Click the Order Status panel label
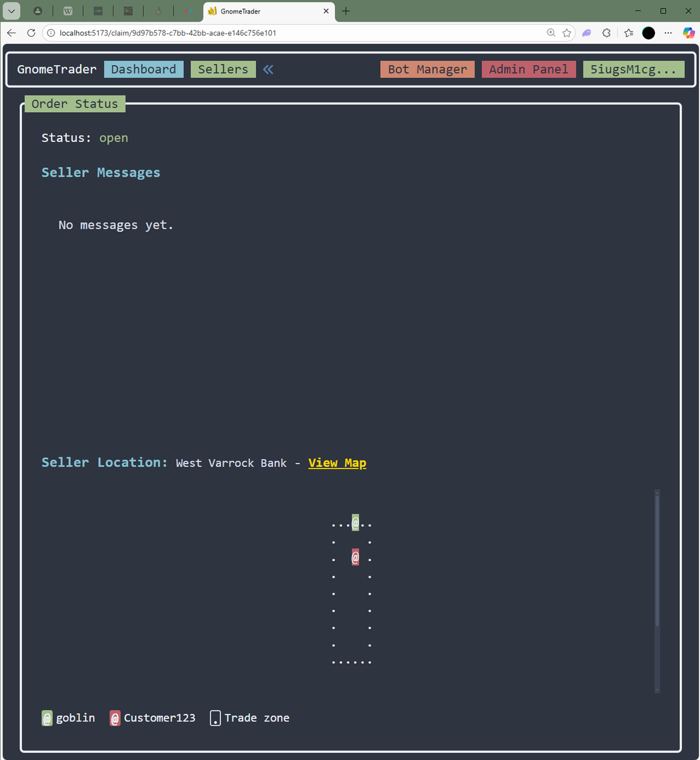Image resolution: width=700 pixels, height=760 pixels. pyautogui.click(x=75, y=104)
